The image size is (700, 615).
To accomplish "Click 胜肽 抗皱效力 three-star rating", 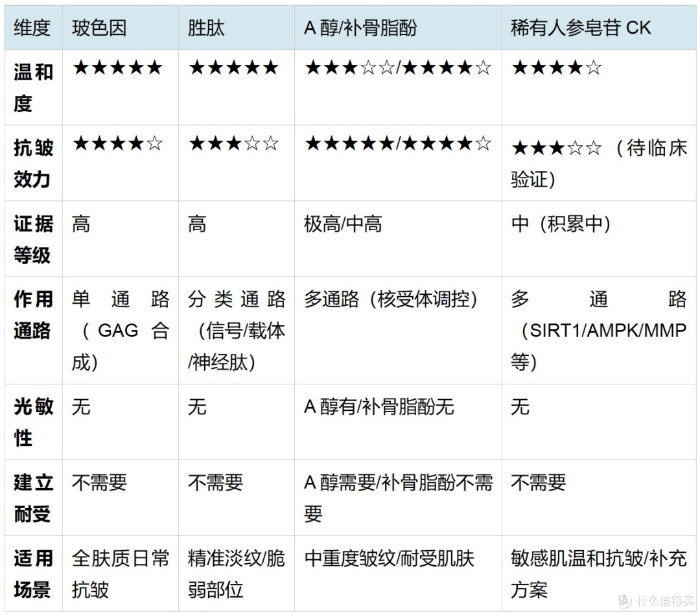I will pos(233,144).
